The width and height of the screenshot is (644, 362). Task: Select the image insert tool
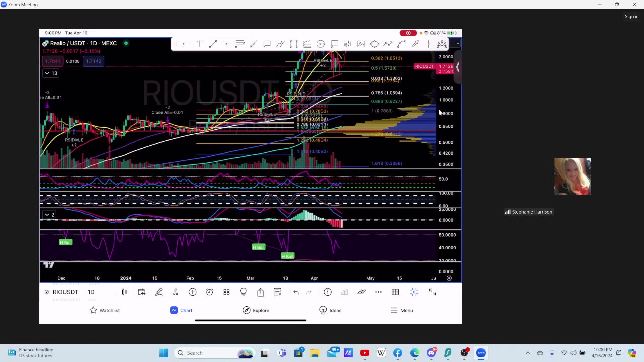click(x=361, y=44)
